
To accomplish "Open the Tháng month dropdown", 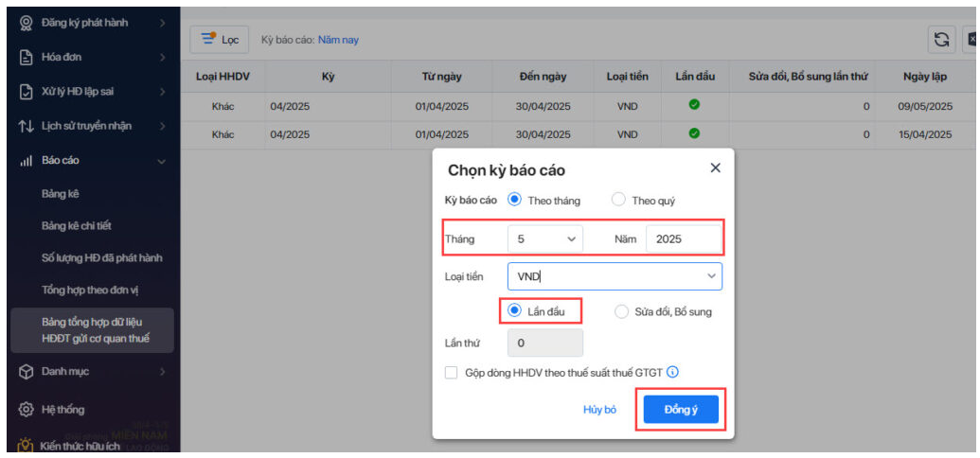I will tap(545, 239).
